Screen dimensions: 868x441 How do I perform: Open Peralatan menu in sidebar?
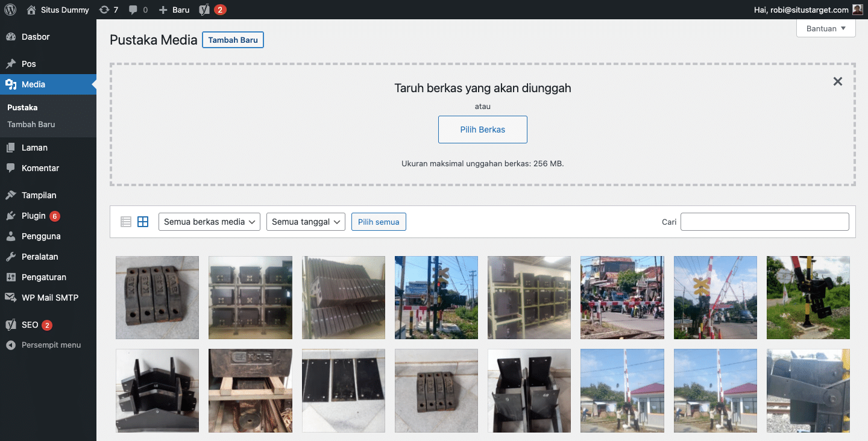48,257
